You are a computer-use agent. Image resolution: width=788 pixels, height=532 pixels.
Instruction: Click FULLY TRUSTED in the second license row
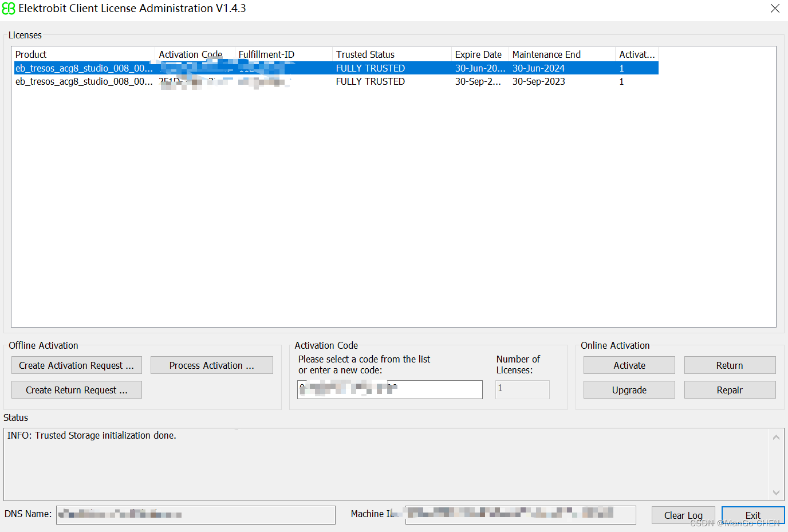pyautogui.click(x=371, y=81)
